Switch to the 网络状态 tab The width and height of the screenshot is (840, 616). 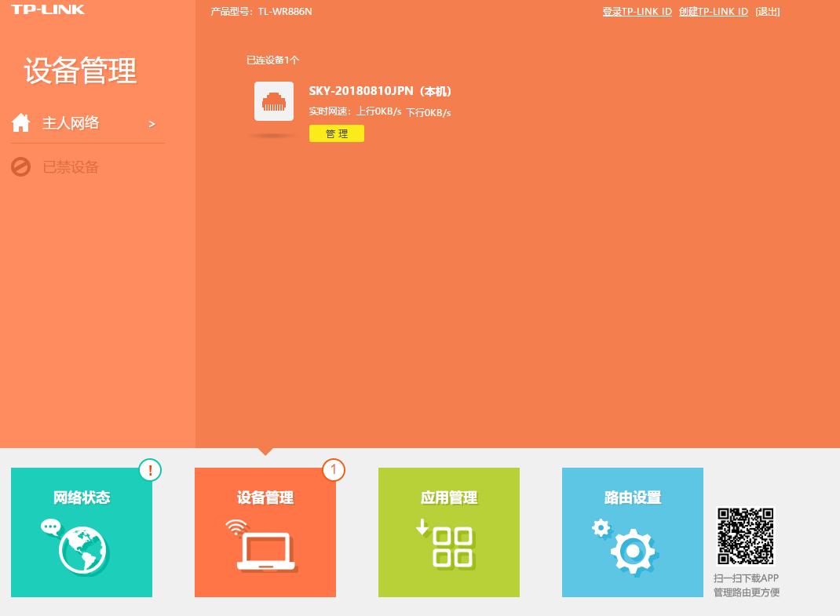click(82, 498)
